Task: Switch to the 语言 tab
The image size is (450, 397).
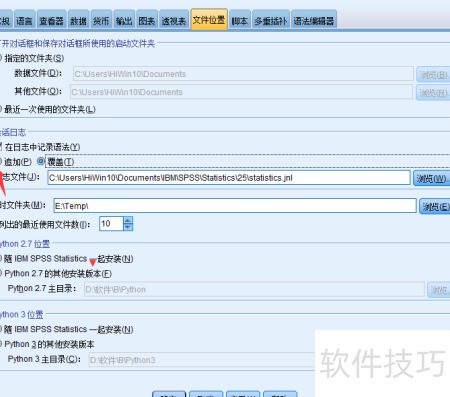Action: point(24,21)
